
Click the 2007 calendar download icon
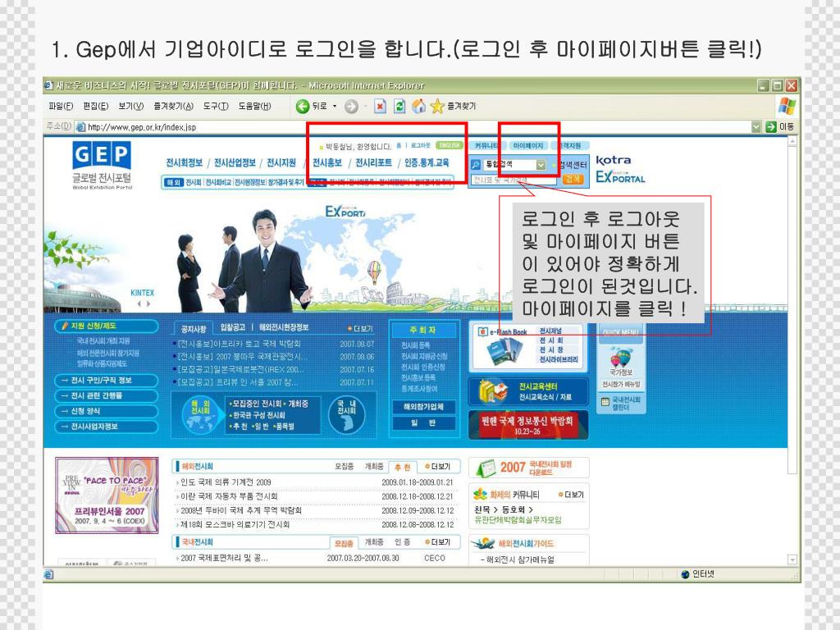[x=486, y=468]
